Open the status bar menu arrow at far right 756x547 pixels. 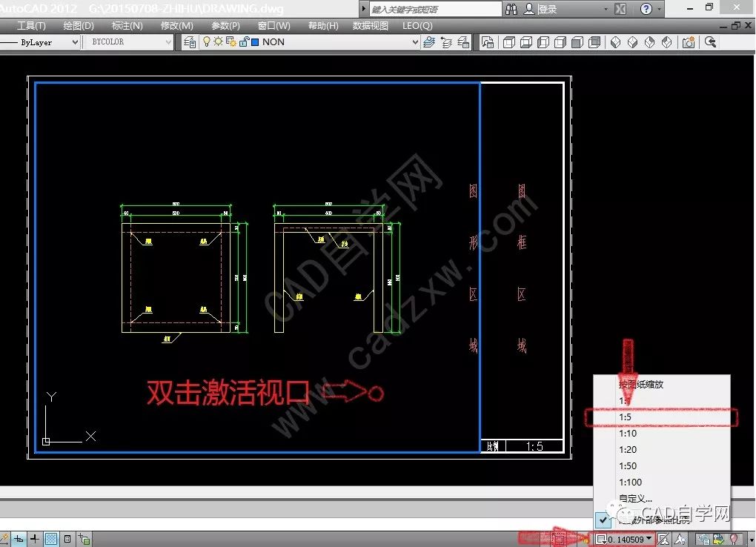pyautogui.click(x=751, y=540)
